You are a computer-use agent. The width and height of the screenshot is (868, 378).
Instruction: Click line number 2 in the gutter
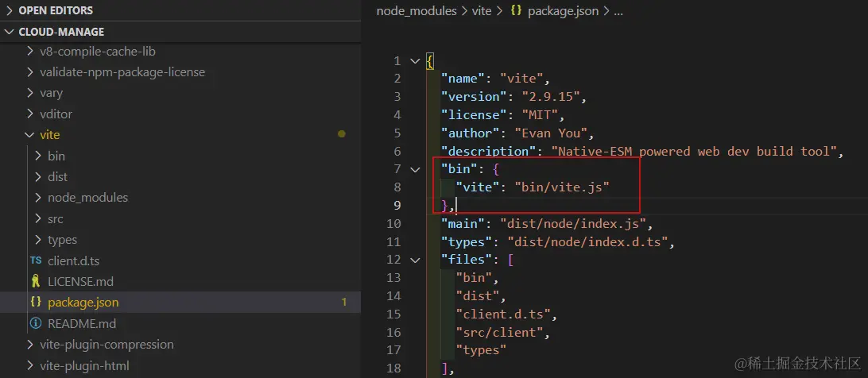point(397,79)
